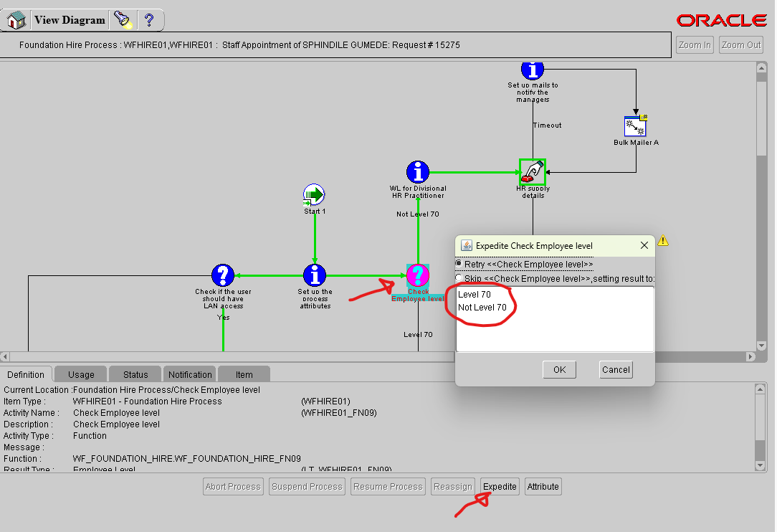Click the Home house icon

click(x=16, y=20)
